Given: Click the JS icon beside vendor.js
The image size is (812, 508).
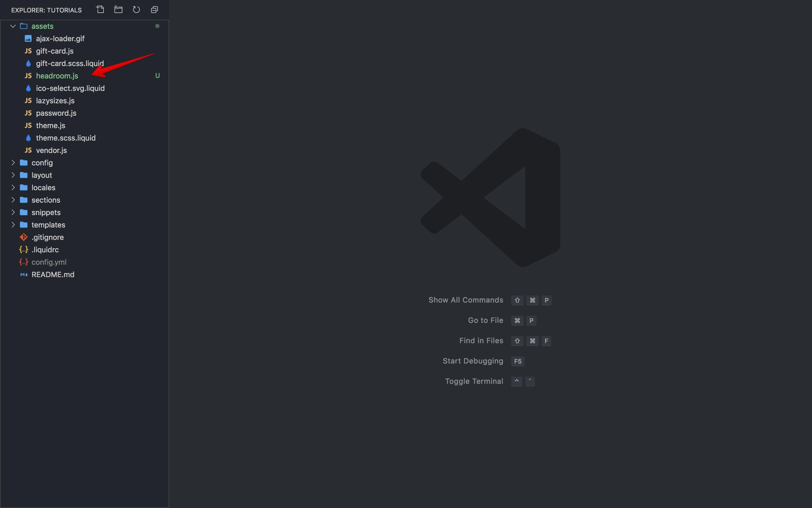Looking at the screenshot, I should point(28,150).
